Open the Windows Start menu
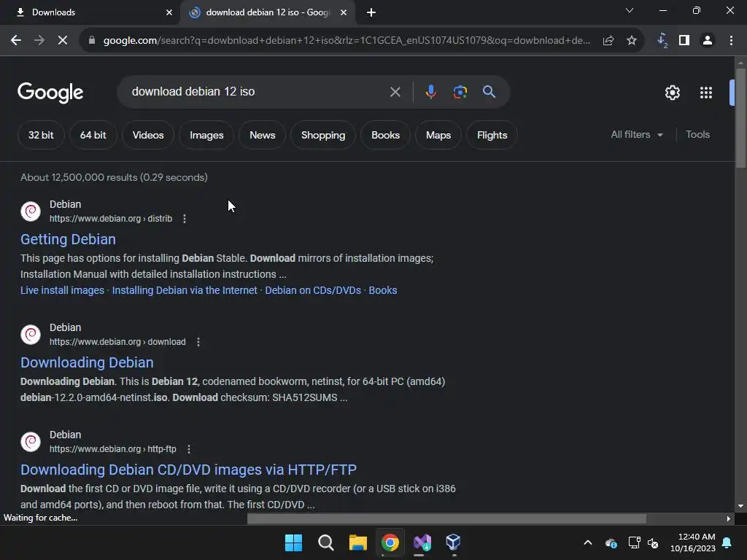The width and height of the screenshot is (747, 560). coord(293,542)
